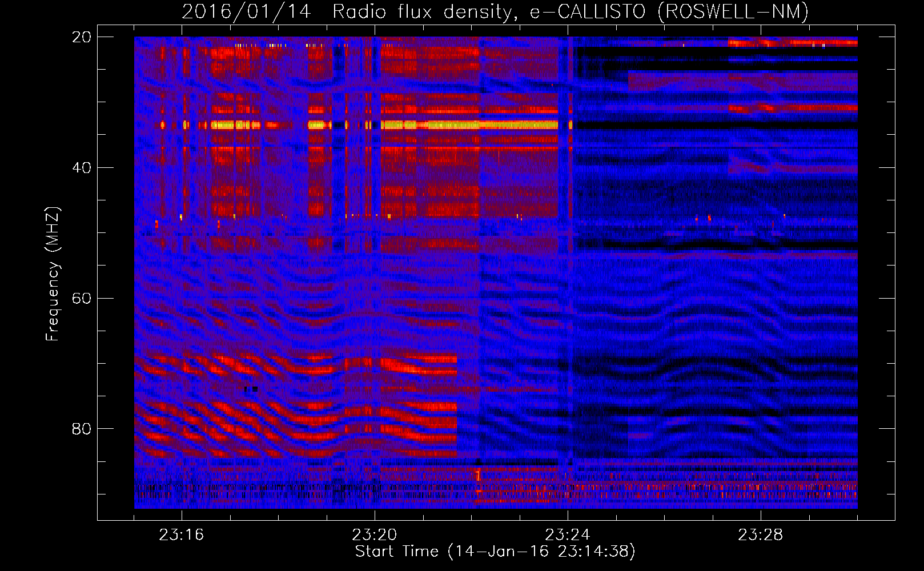Viewport: 924px width, 571px height.
Task: Click the 20 frequency tick label
Action: [82, 37]
